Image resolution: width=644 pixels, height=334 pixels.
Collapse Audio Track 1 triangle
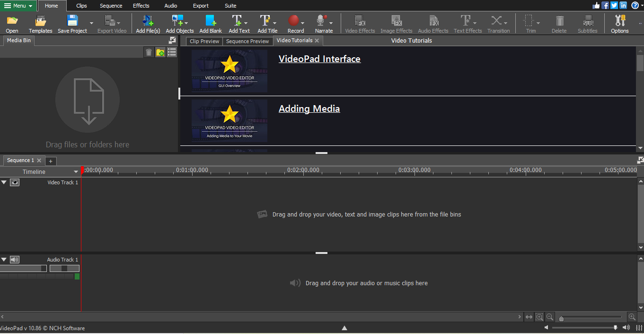point(4,259)
